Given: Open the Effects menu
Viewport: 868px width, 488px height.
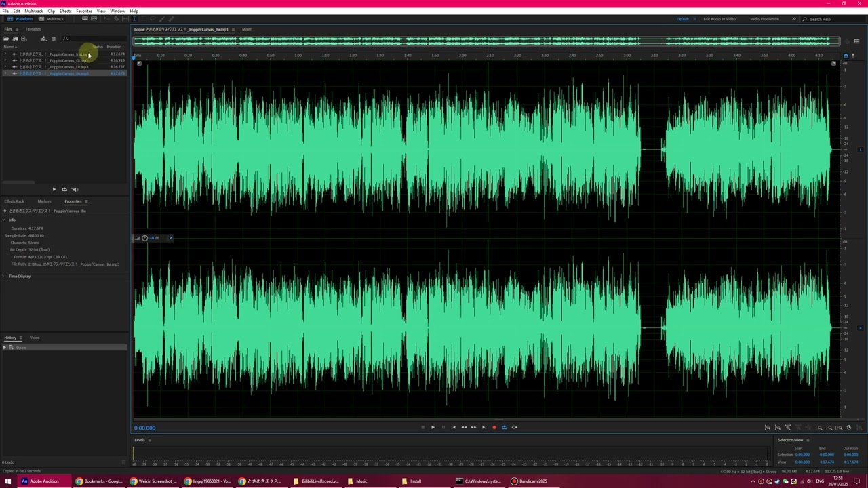Looking at the screenshot, I should [x=65, y=12].
